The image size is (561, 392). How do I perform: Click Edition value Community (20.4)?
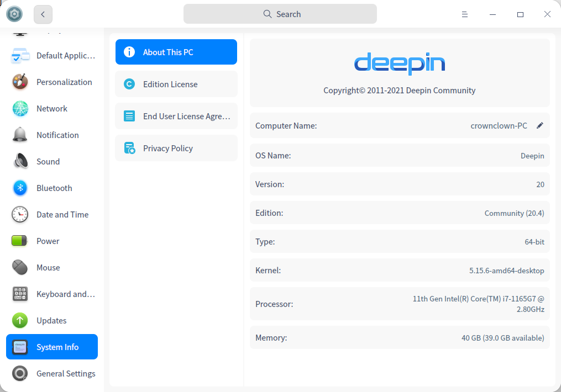tap(514, 213)
